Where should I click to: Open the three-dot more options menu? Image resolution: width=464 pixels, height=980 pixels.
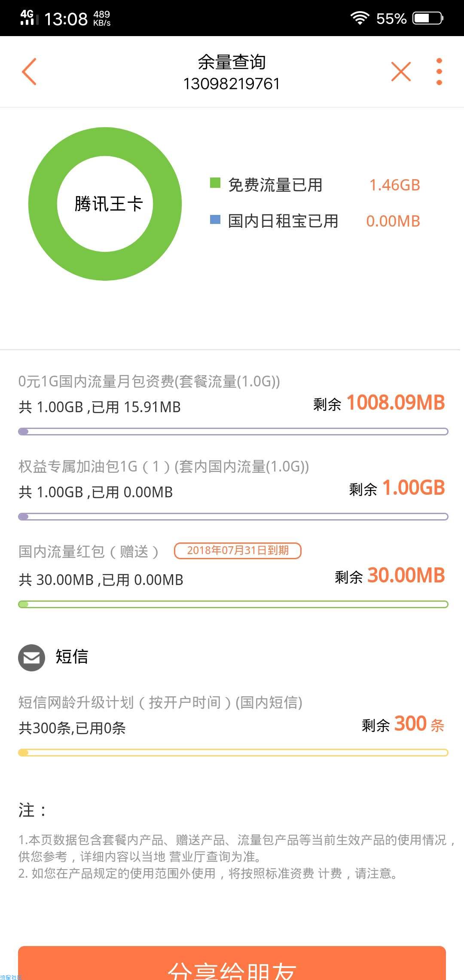click(439, 71)
